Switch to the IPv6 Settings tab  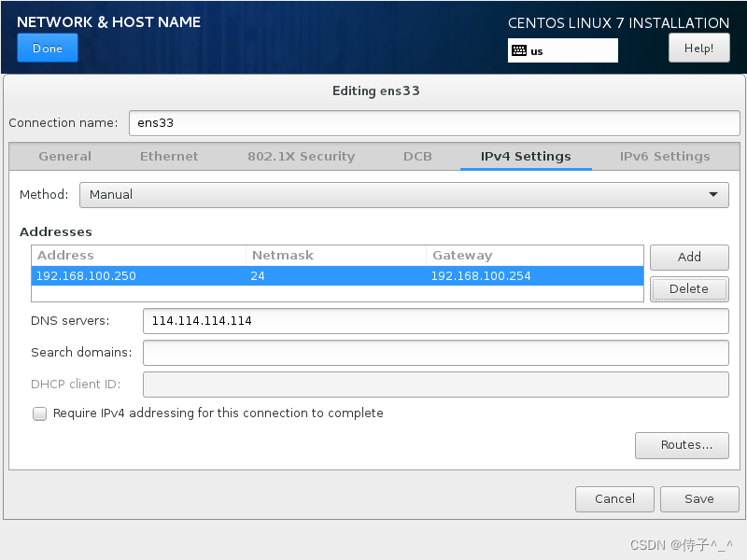[665, 156]
